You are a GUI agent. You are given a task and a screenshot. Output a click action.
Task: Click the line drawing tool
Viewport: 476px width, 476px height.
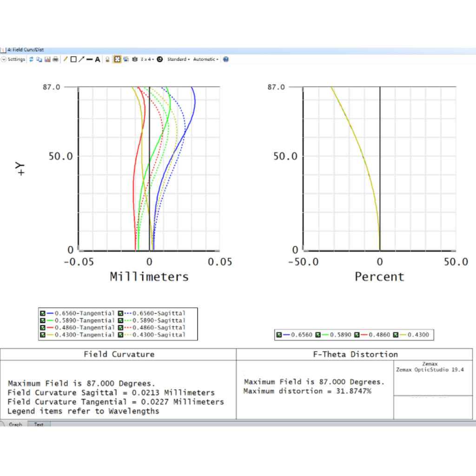click(89, 59)
